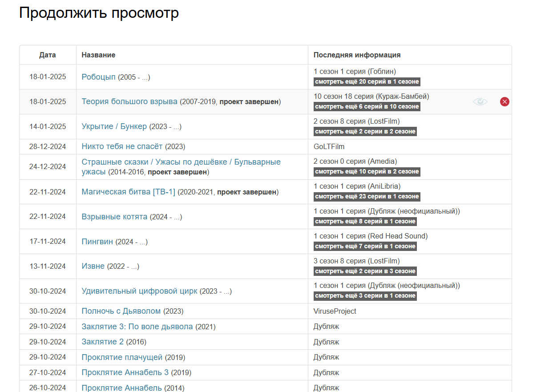Remove Теория большого взрыва with red X
The height and width of the screenshot is (392, 537).
(x=505, y=102)
